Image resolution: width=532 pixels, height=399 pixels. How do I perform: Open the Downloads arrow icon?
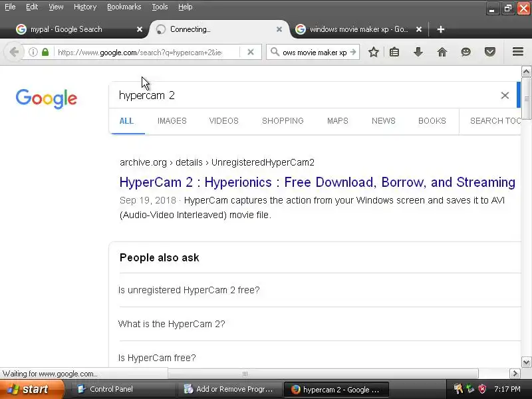(418, 53)
